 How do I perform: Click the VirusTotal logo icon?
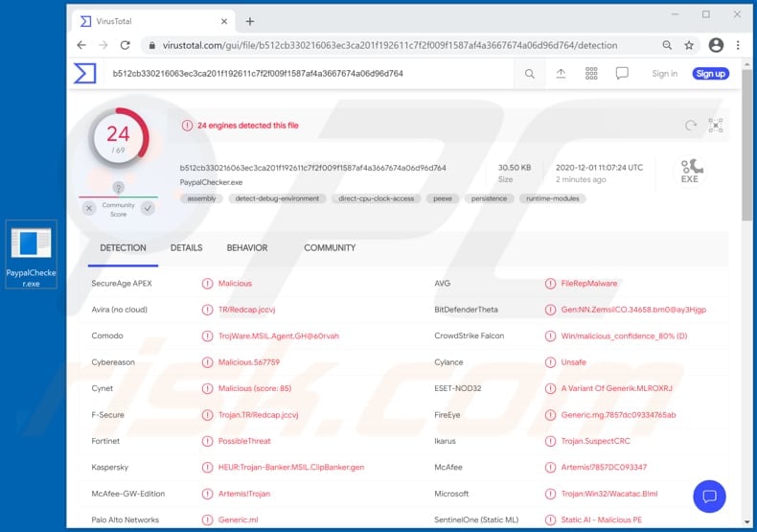(85, 74)
